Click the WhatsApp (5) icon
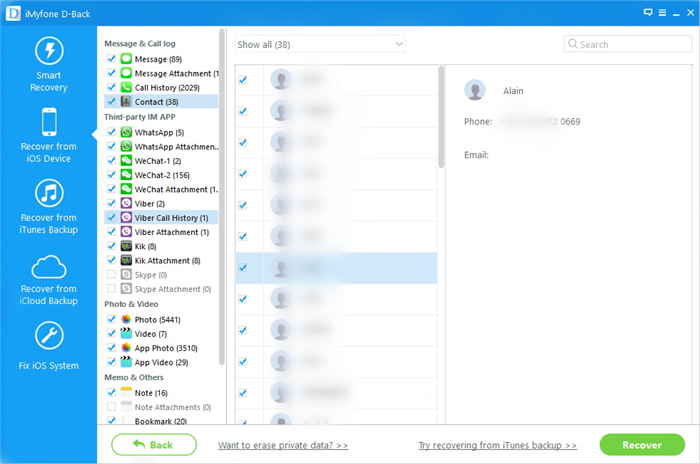The height and width of the screenshot is (464, 700). click(126, 132)
